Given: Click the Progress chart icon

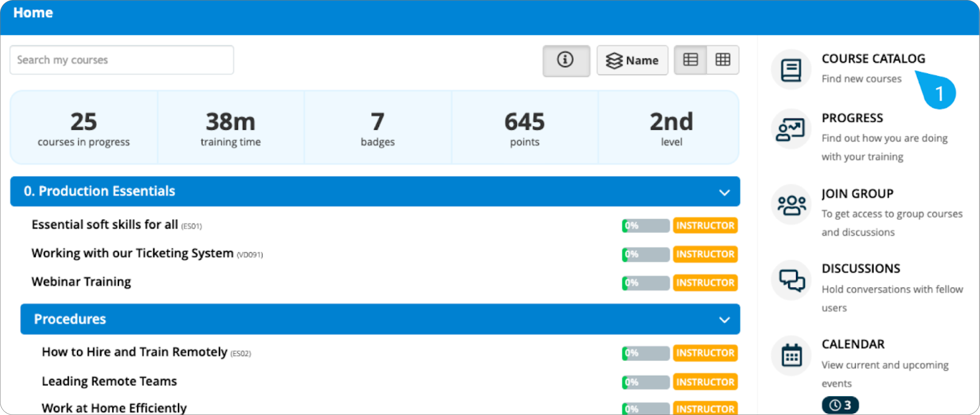Looking at the screenshot, I should pos(791,130).
